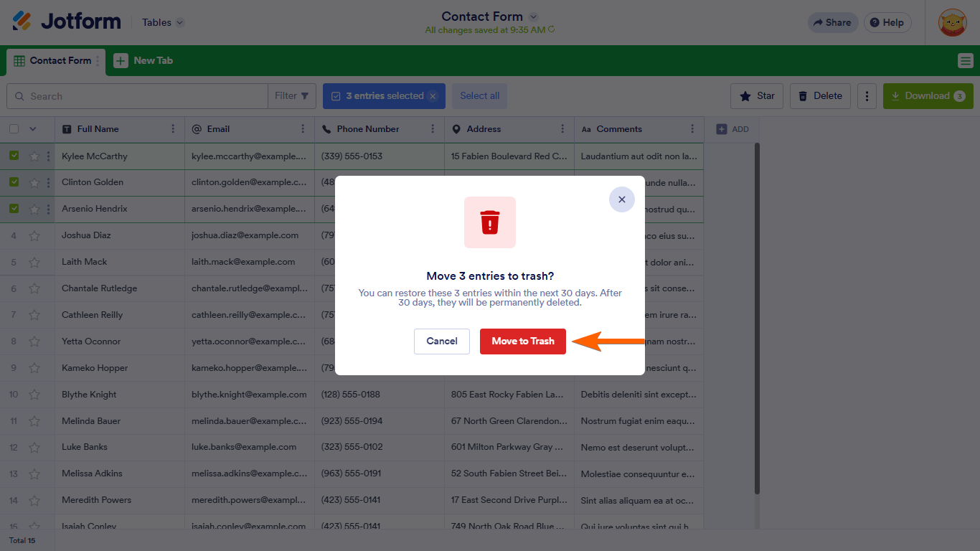Expand the header selection chevron

(32, 129)
